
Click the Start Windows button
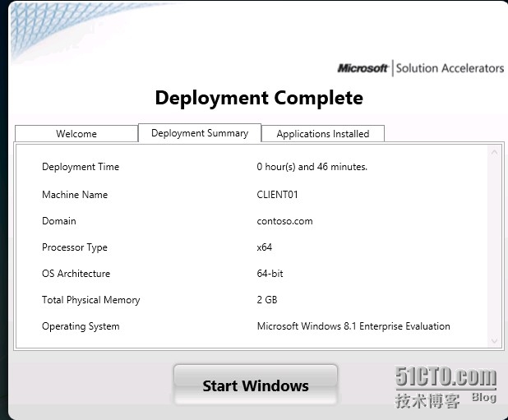[x=256, y=385]
